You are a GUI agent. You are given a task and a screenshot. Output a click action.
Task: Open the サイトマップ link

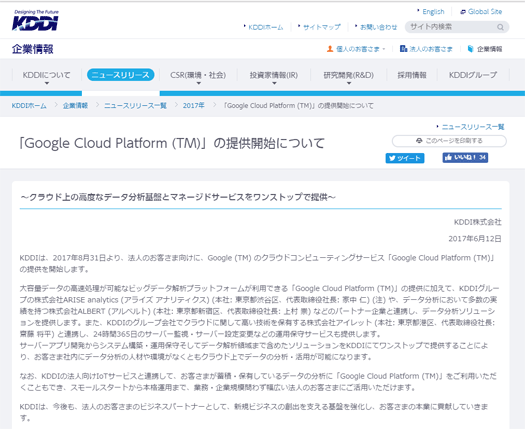click(x=322, y=27)
